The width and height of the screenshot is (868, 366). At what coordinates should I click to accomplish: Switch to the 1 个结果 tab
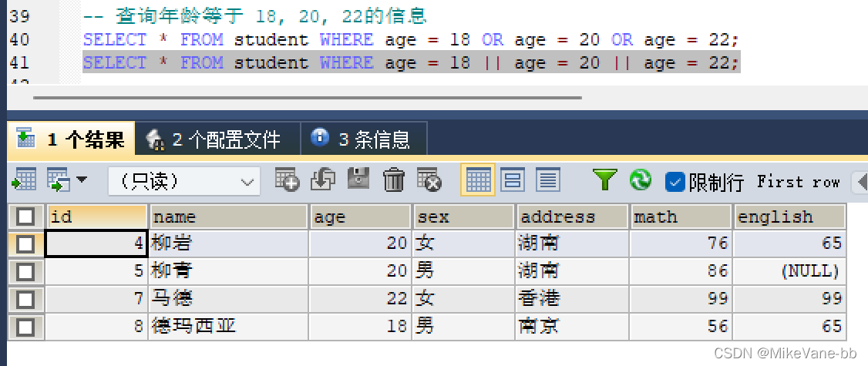[72, 139]
